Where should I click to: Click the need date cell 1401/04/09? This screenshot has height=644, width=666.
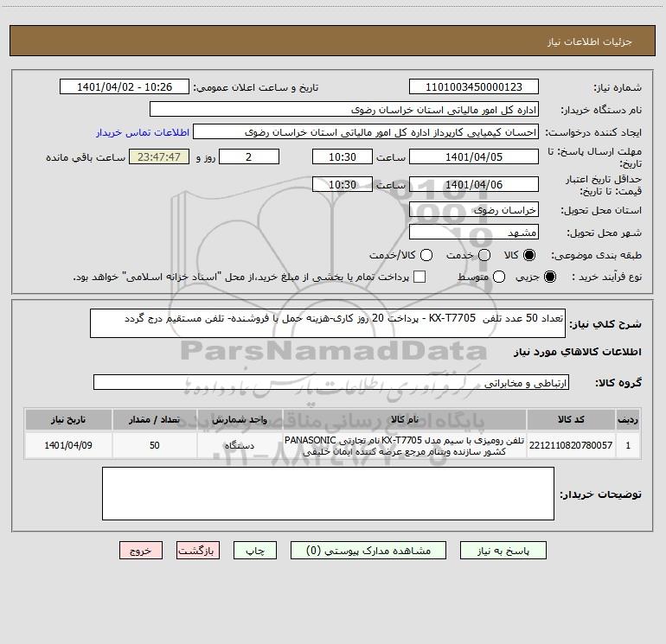pyautogui.click(x=68, y=445)
